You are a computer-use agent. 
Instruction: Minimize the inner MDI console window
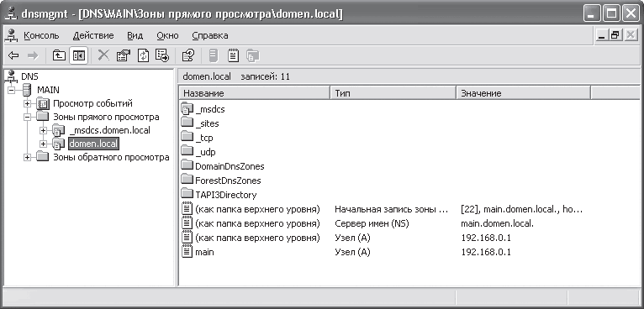point(602,36)
